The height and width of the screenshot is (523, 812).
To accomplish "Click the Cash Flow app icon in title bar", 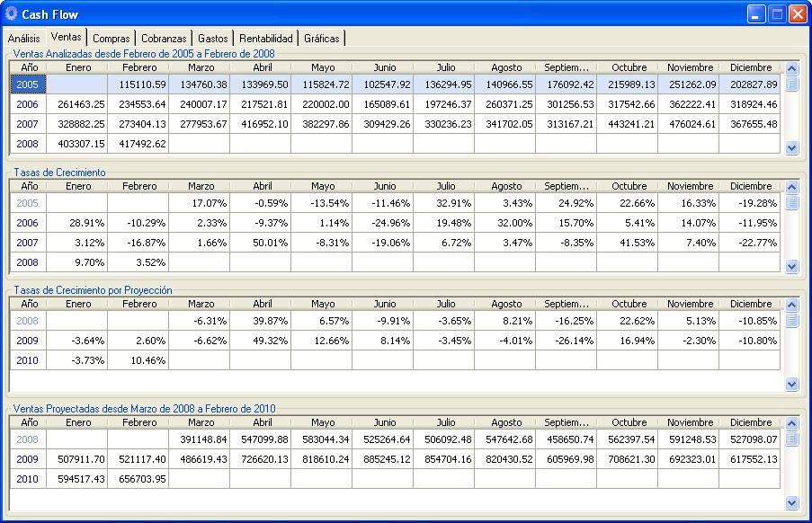I will click(12, 14).
